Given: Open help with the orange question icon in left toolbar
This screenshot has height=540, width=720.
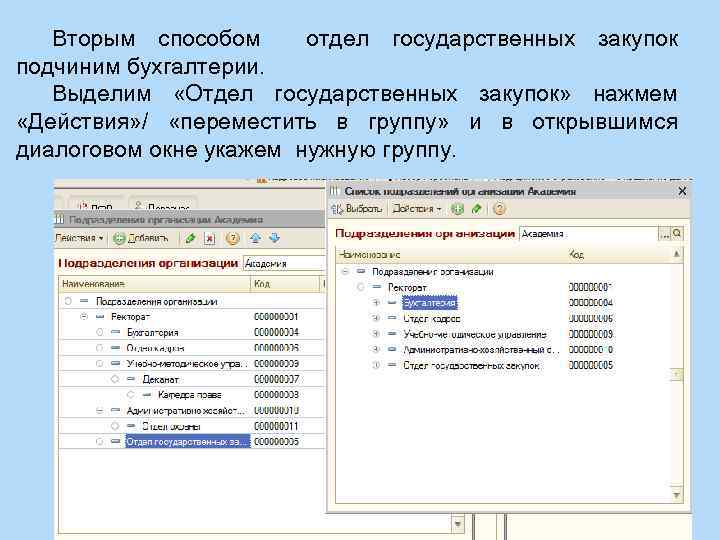Looking at the screenshot, I should pyautogui.click(x=233, y=238).
